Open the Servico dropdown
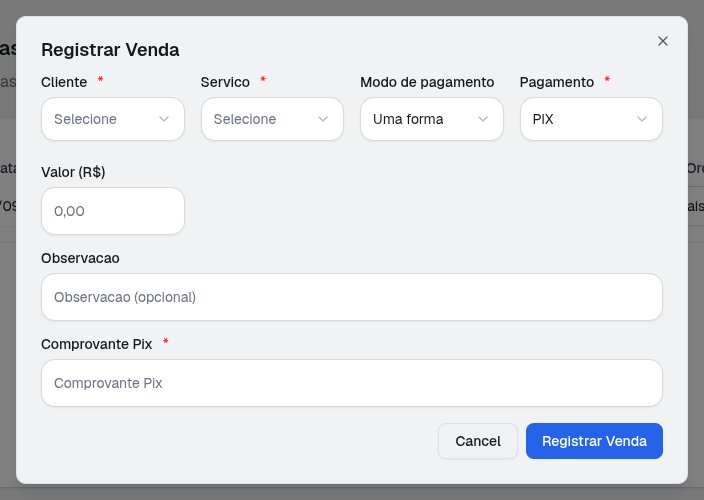 272,119
